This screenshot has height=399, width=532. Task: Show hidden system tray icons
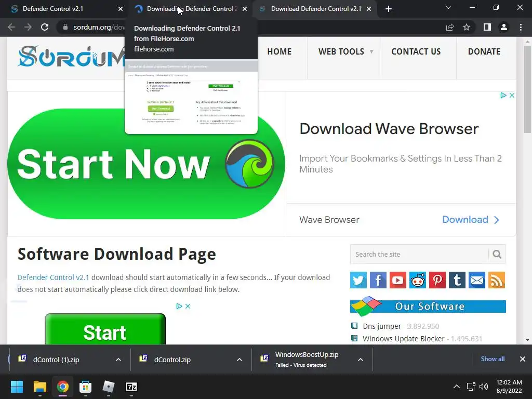pyautogui.click(x=457, y=387)
